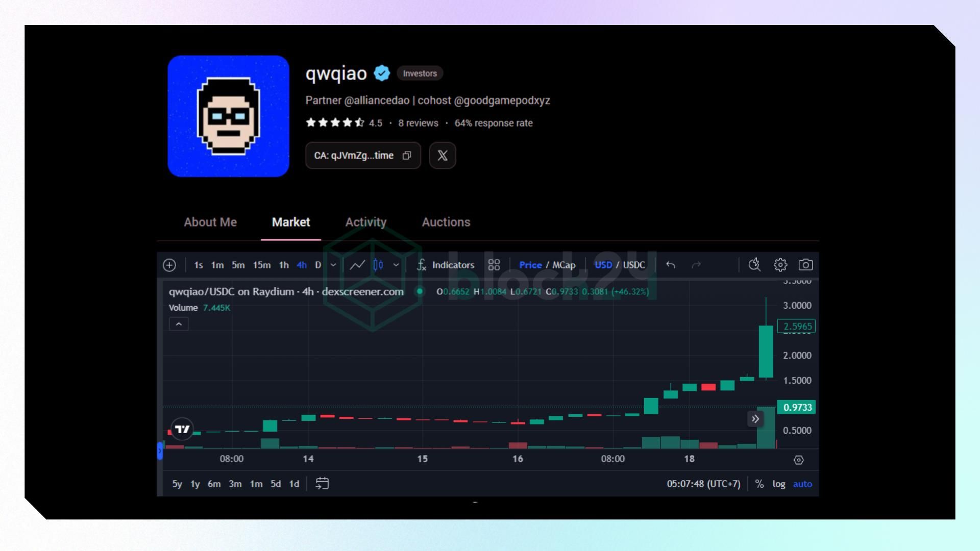Switch to the About Me tab
Viewport: 980px width, 551px height.
pyautogui.click(x=210, y=222)
